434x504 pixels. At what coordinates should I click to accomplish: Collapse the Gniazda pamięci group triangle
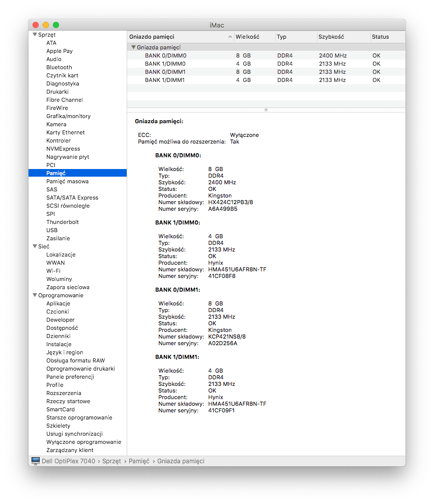[133, 47]
